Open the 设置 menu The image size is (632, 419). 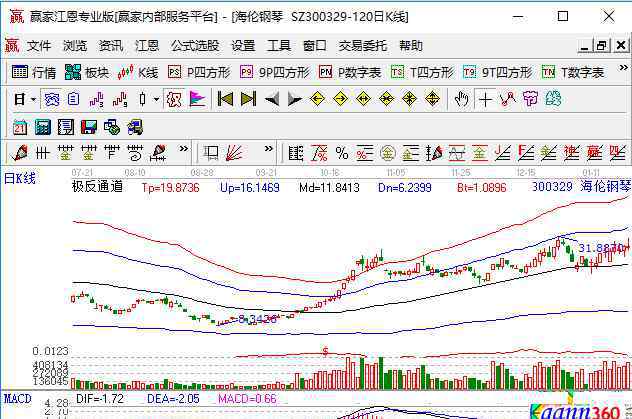point(243,46)
